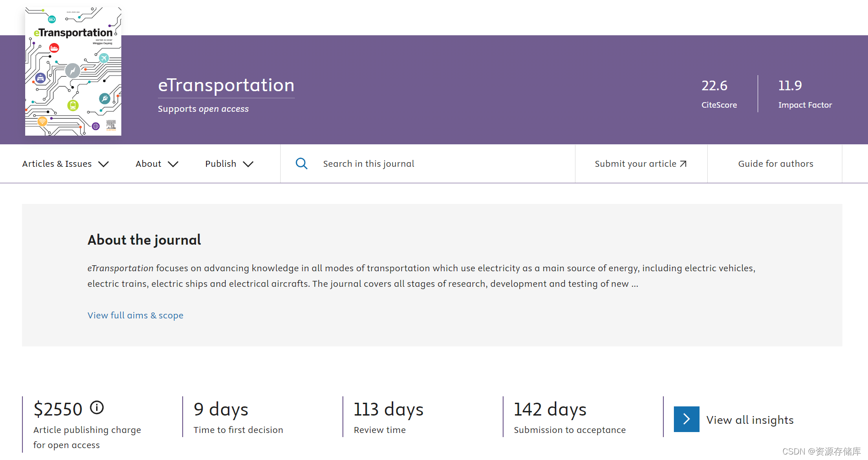Open the About menu
868x460 pixels.
[x=157, y=164]
